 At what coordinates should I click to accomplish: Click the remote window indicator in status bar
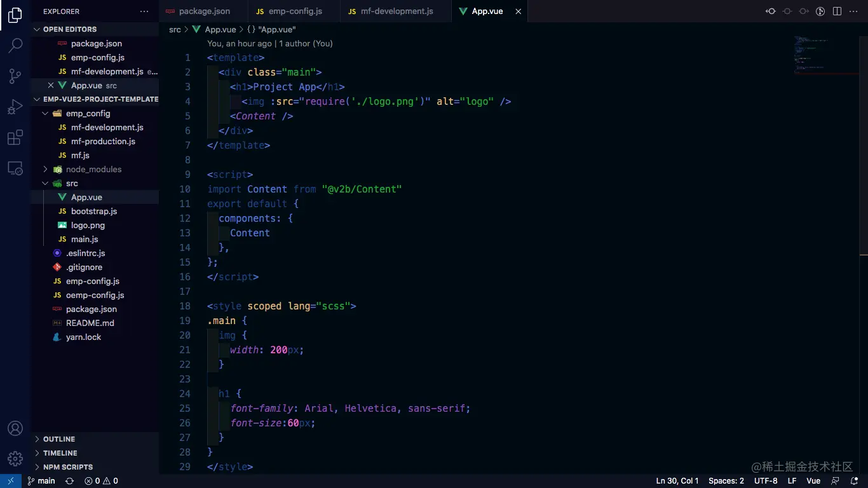tap(11, 481)
